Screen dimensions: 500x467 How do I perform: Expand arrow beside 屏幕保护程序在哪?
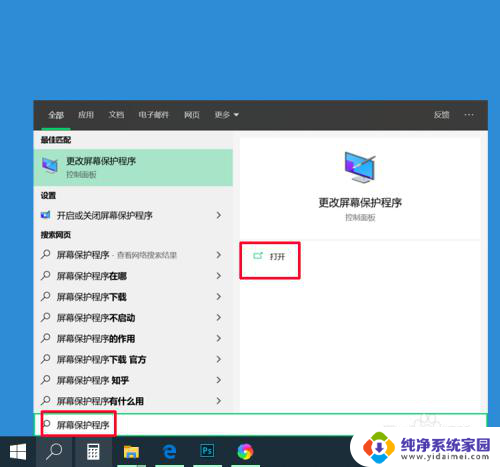tap(219, 276)
